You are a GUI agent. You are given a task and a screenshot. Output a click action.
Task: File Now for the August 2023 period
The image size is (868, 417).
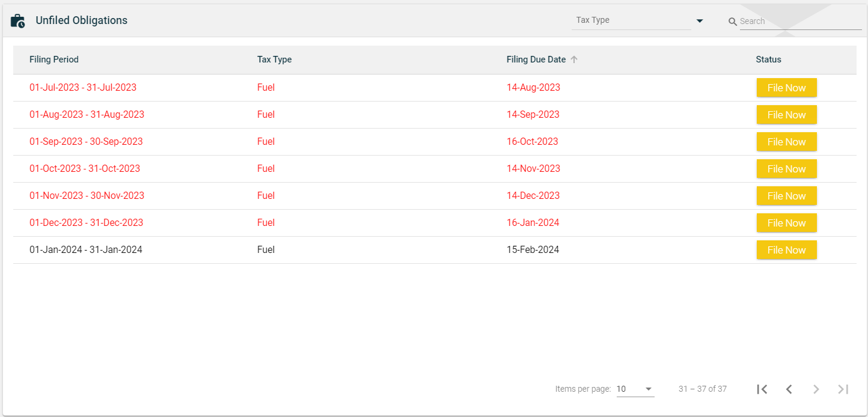pyautogui.click(x=786, y=115)
